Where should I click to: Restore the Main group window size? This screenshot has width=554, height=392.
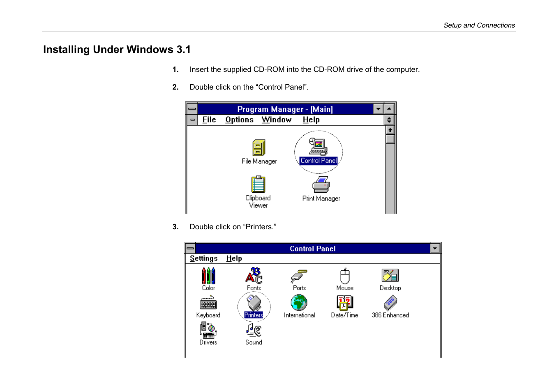(x=389, y=120)
